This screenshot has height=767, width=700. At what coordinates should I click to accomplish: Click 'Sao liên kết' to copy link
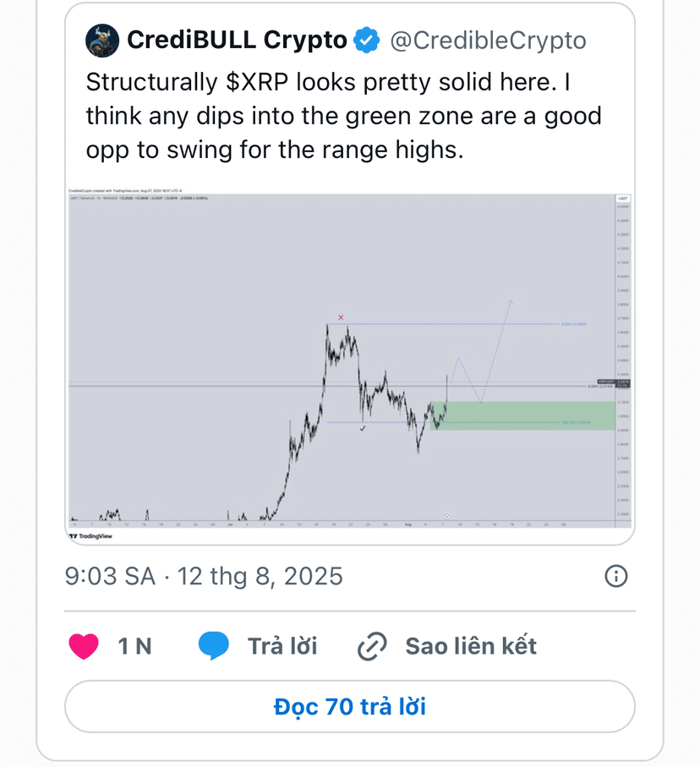(471, 646)
